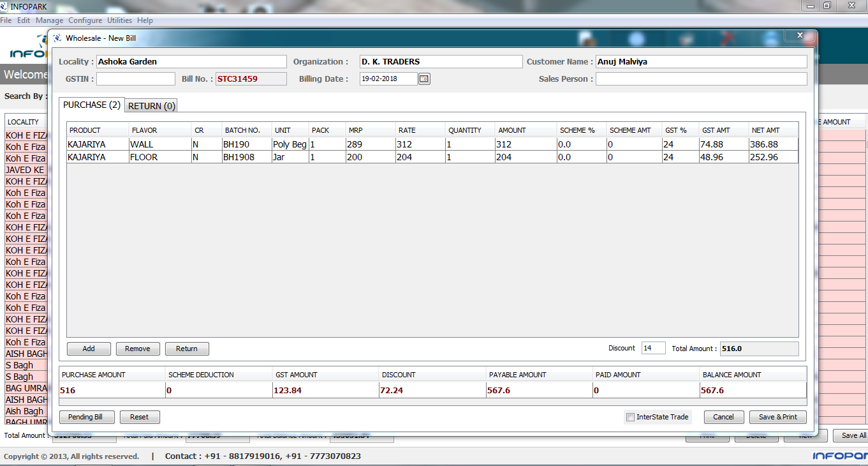This screenshot has height=466, width=868.
Task: Click the Billing Date field 19-02-2018
Action: 388,79
